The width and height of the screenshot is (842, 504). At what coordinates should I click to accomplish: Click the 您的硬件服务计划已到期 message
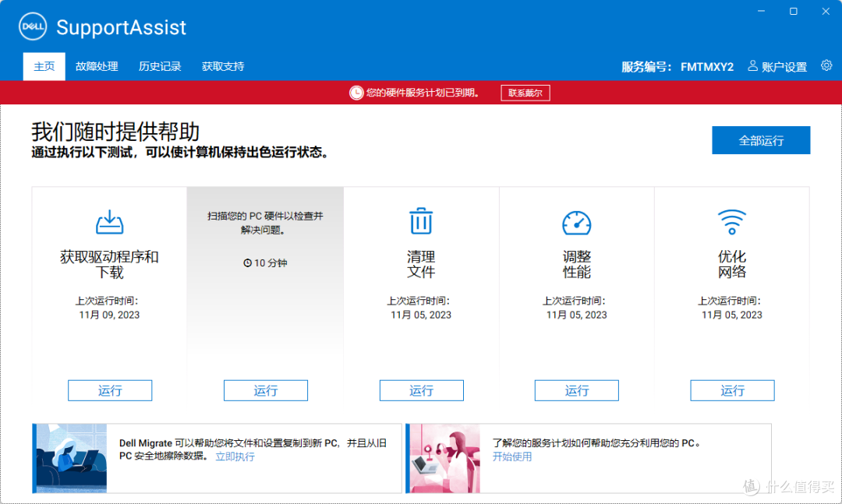(x=423, y=93)
